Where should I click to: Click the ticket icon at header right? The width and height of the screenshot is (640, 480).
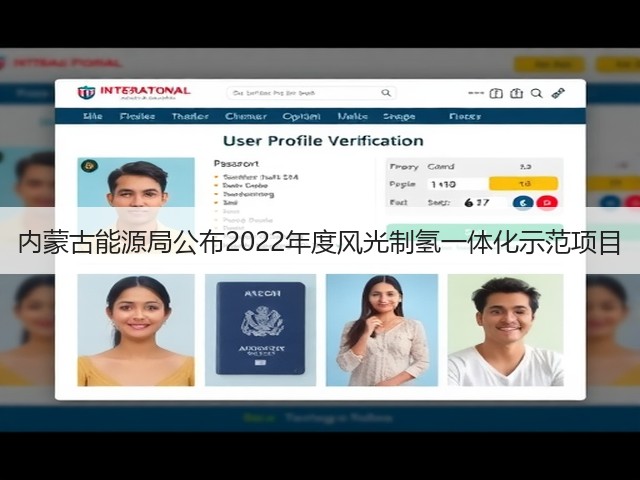(558, 93)
